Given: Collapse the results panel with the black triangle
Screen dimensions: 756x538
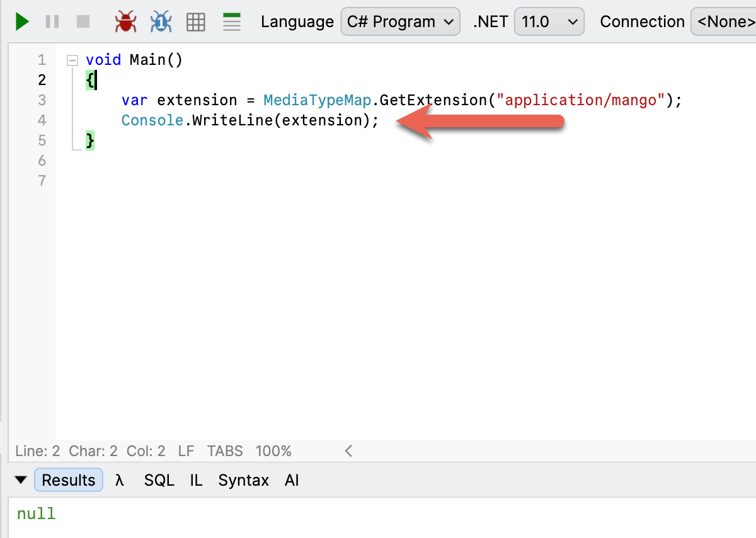Looking at the screenshot, I should 21,480.
